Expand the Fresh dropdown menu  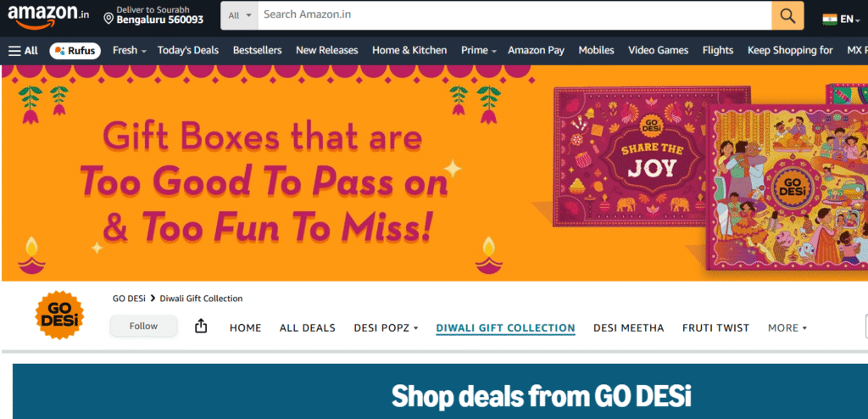coord(130,50)
